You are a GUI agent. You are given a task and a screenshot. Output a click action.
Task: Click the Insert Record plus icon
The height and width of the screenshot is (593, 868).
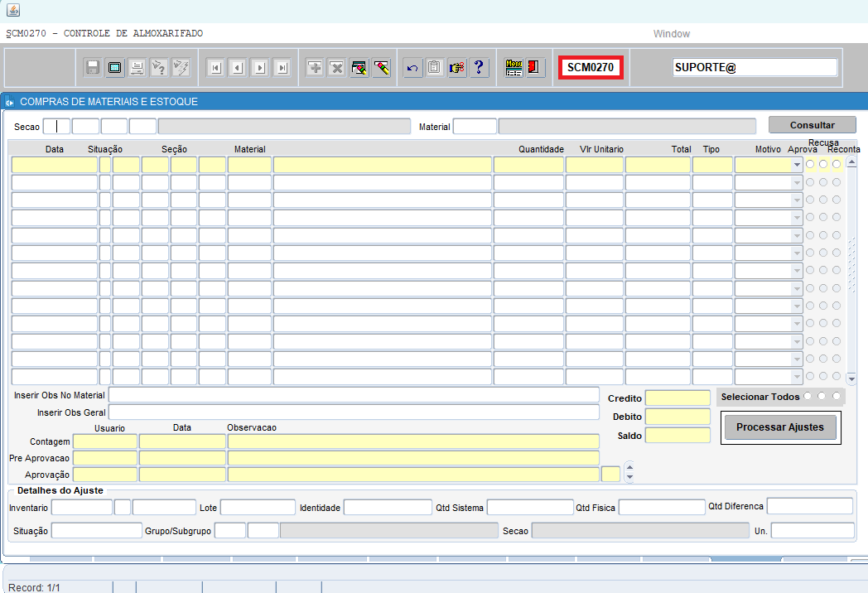315,68
